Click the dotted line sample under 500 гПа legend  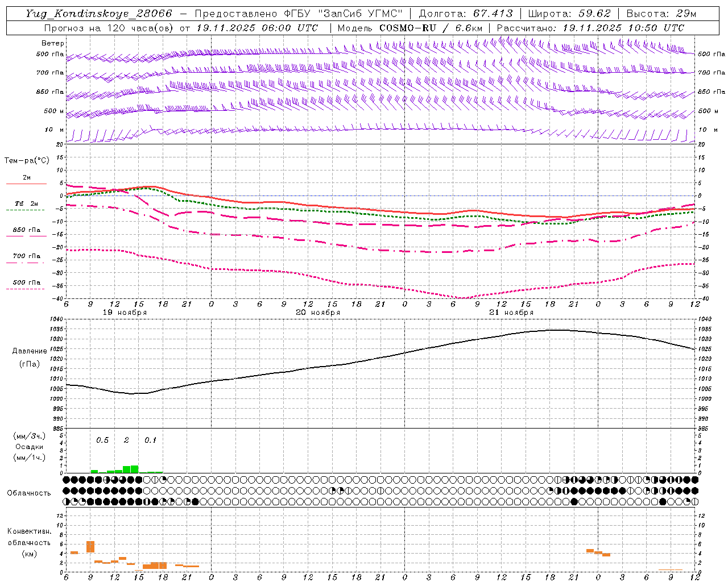pyautogui.click(x=26, y=289)
